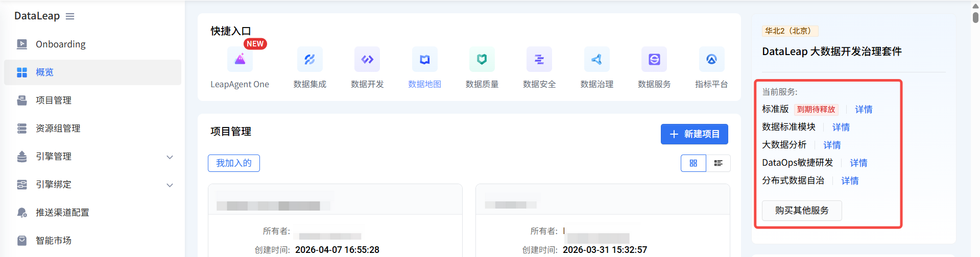980x257 pixels.
Task: Open the 智能市场 sidebar icon
Action: 22,241
